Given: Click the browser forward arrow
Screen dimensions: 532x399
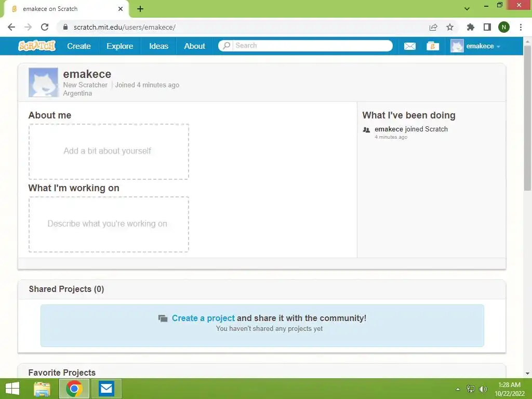Looking at the screenshot, I should [28, 27].
